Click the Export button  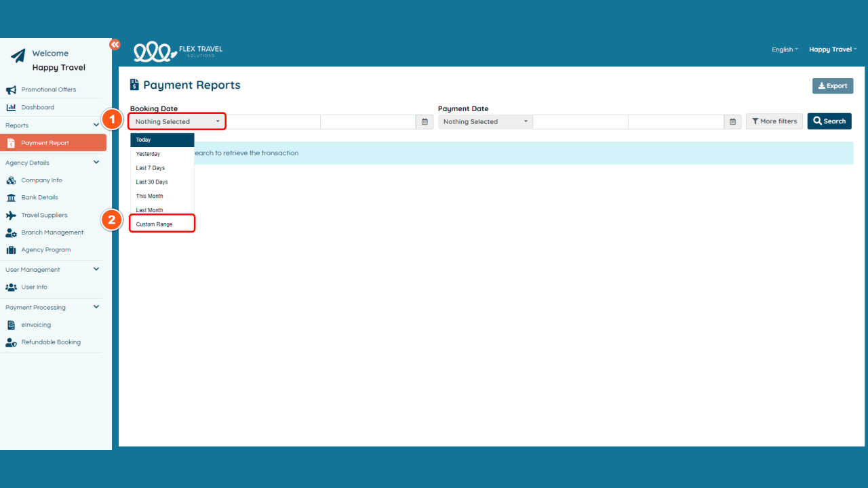(x=833, y=86)
